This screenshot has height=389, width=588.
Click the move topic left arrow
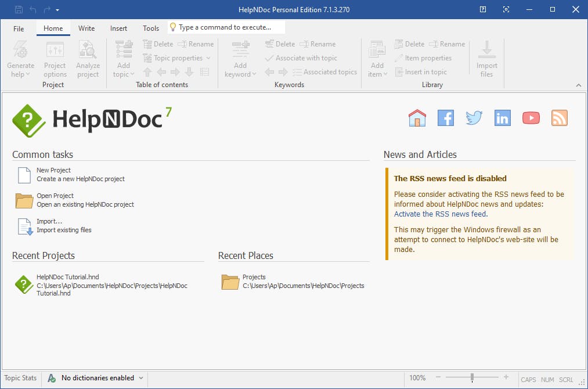click(161, 71)
